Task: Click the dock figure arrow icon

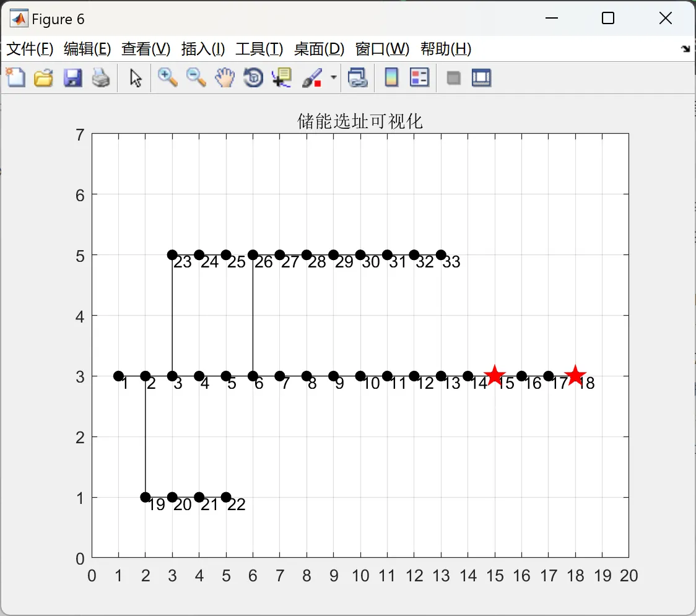Action: (x=686, y=49)
